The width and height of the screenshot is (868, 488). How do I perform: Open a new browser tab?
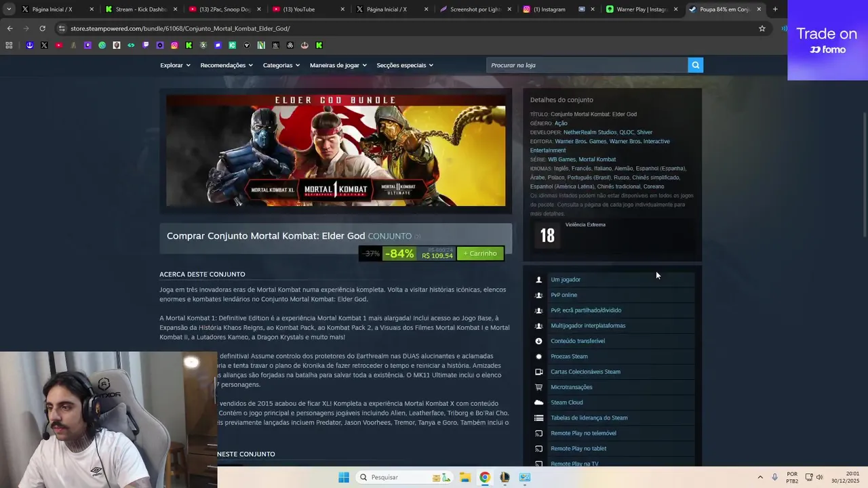pyautogui.click(x=775, y=9)
